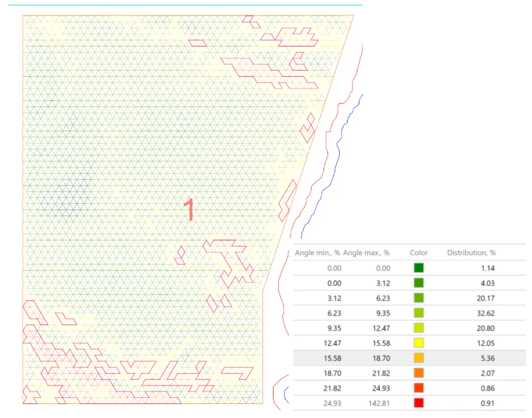Pick the dark green swatch in the 1.14 row
Viewport: 532px width, 418px height.
pos(419,268)
